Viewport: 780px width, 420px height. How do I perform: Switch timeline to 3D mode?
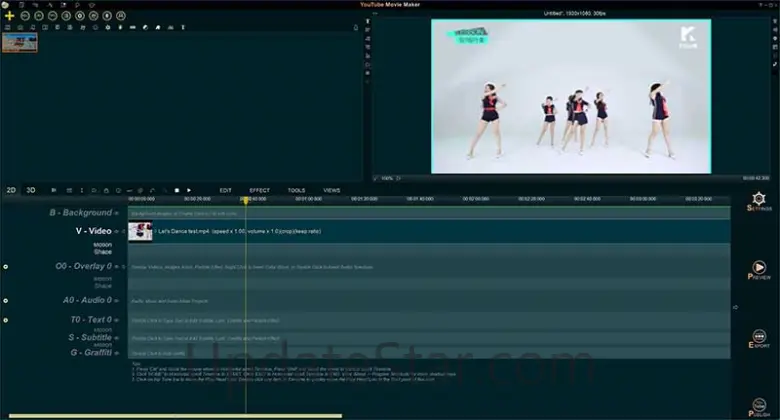(31, 190)
